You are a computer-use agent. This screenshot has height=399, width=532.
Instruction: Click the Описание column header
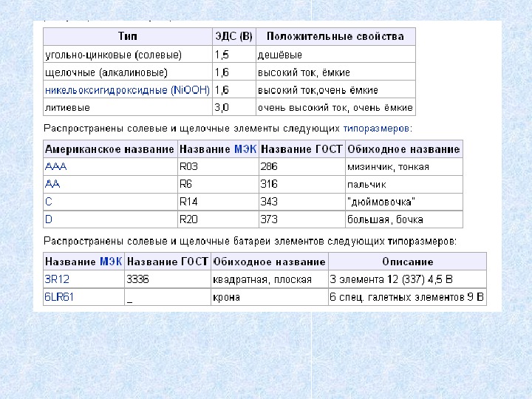point(407,262)
